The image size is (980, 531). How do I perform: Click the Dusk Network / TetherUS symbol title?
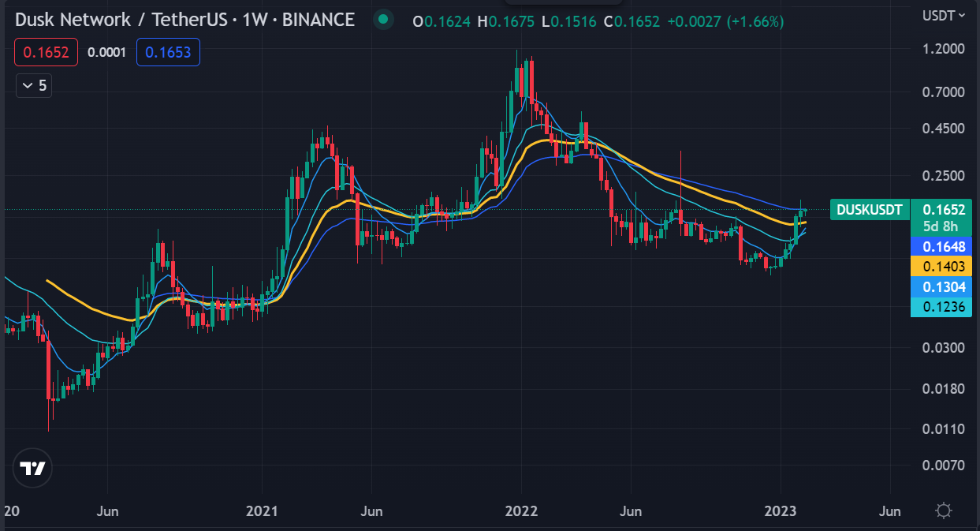click(184, 20)
